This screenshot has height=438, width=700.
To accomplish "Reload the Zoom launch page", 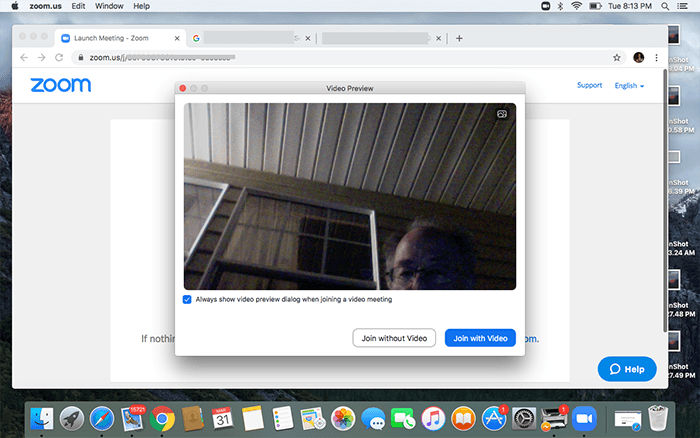I will [59, 58].
